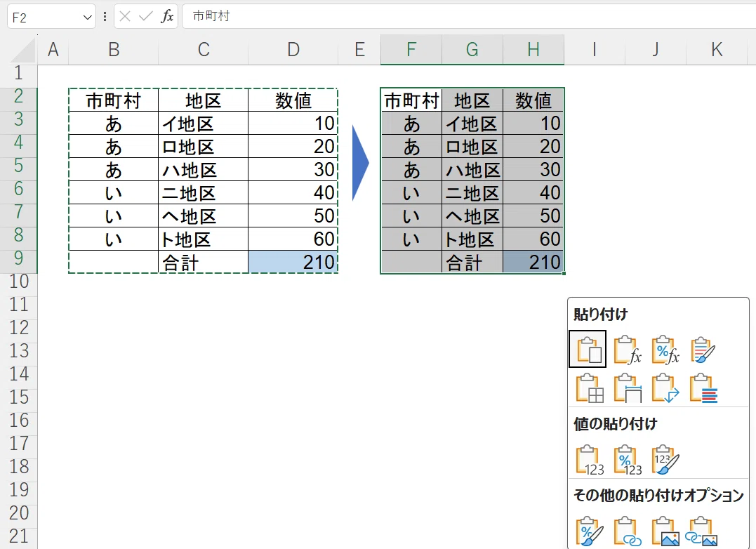Select column I header

click(x=595, y=50)
